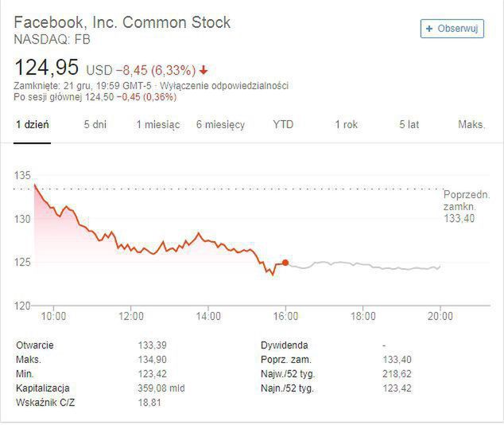Viewport: 504px width, 425px height.
Task: Open the 5 lat chart tab
Action: tap(409, 125)
